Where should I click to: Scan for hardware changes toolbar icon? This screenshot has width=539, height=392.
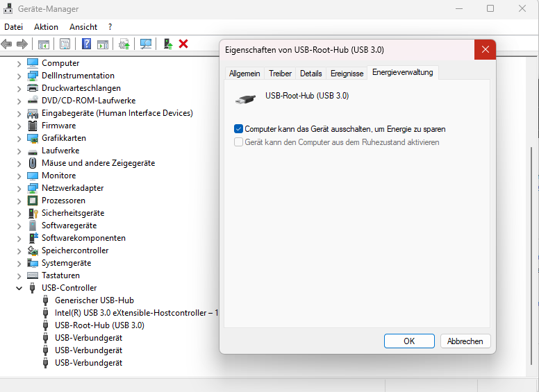[146, 44]
